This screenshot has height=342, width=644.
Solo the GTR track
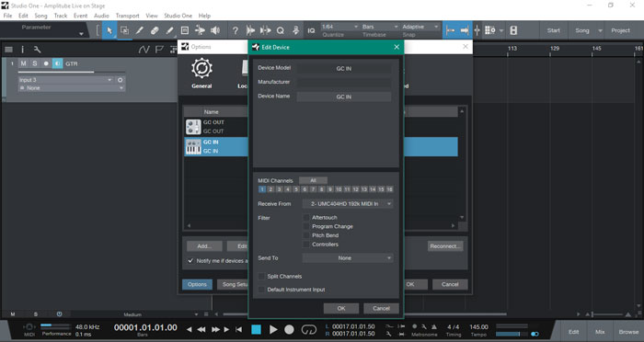pos(35,63)
